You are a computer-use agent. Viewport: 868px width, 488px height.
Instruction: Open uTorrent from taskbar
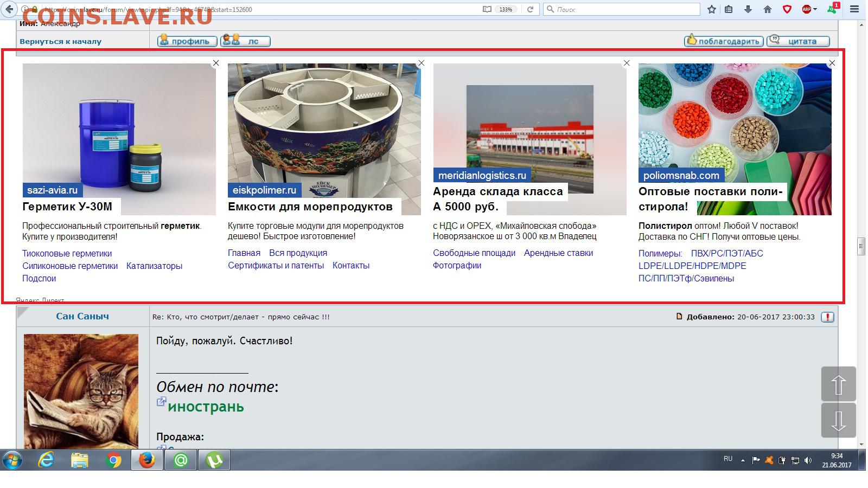click(x=214, y=461)
